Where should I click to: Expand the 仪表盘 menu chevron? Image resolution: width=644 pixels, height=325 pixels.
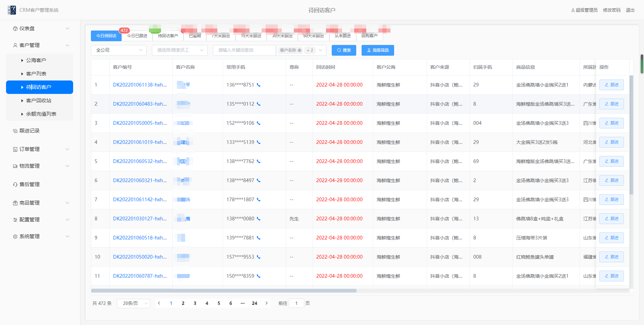coord(67,29)
